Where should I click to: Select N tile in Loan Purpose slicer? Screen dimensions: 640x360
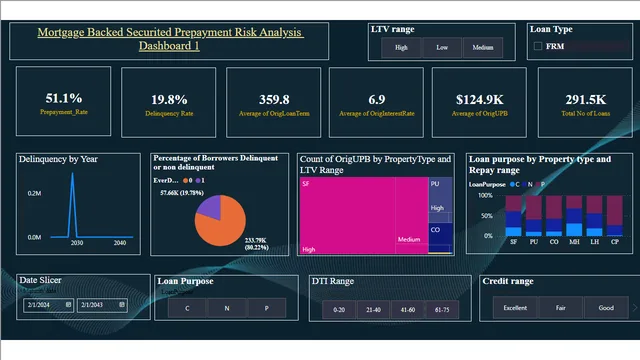[x=227, y=309]
